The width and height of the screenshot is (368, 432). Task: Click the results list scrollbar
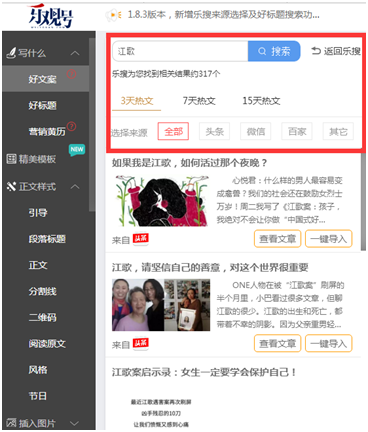coord(363,201)
